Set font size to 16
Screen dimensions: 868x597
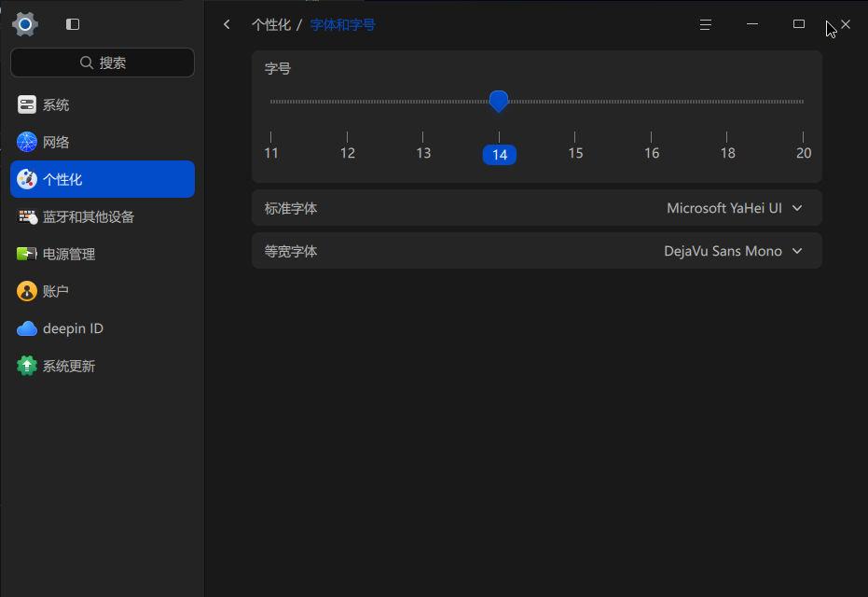(652, 153)
